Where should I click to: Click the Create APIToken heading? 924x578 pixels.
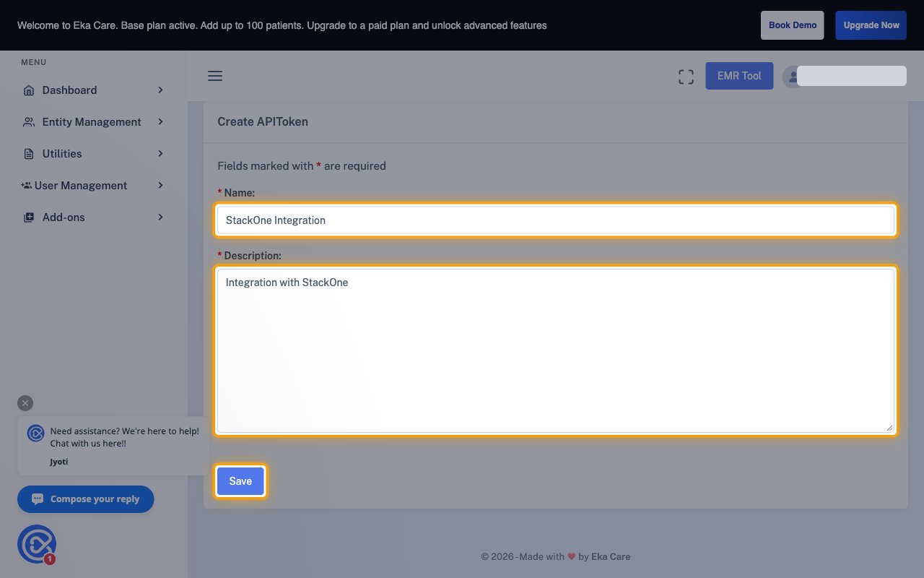263,122
